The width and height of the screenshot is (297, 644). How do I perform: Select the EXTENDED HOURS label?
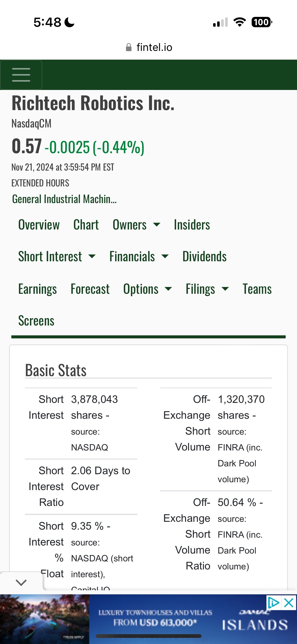40,183
